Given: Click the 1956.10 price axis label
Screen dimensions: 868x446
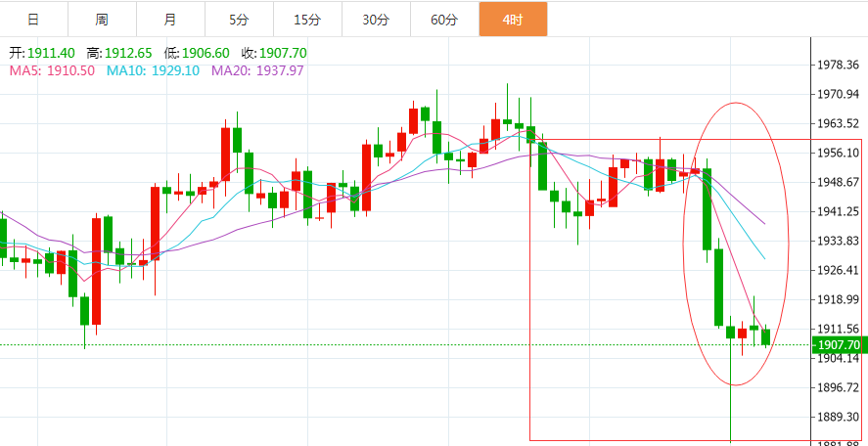Looking at the screenshot, I should pos(839,154).
